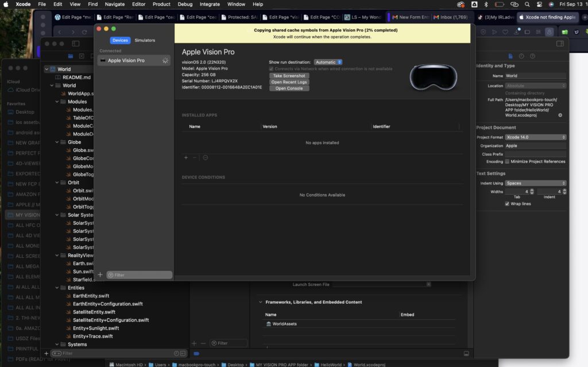Open the Xcode menu
This screenshot has height=367, width=588.
23,4
